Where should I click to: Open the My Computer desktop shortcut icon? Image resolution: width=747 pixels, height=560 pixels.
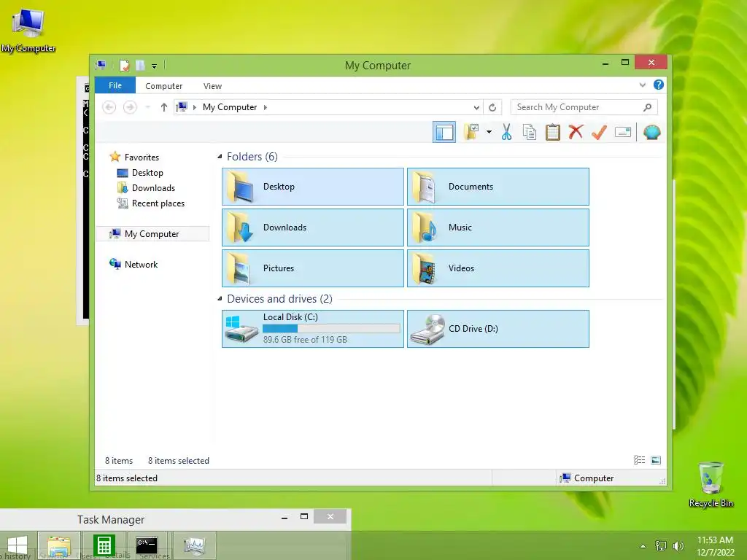click(x=28, y=29)
